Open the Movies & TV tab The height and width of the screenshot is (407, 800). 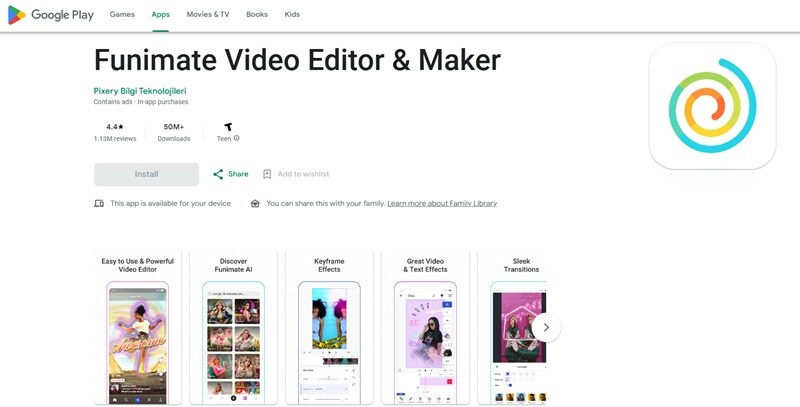[x=208, y=14]
